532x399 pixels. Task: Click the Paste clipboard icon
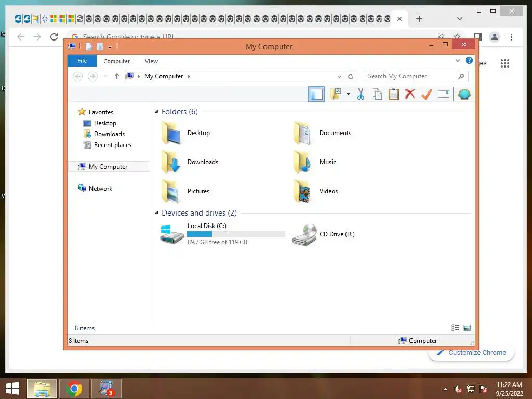click(x=394, y=94)
